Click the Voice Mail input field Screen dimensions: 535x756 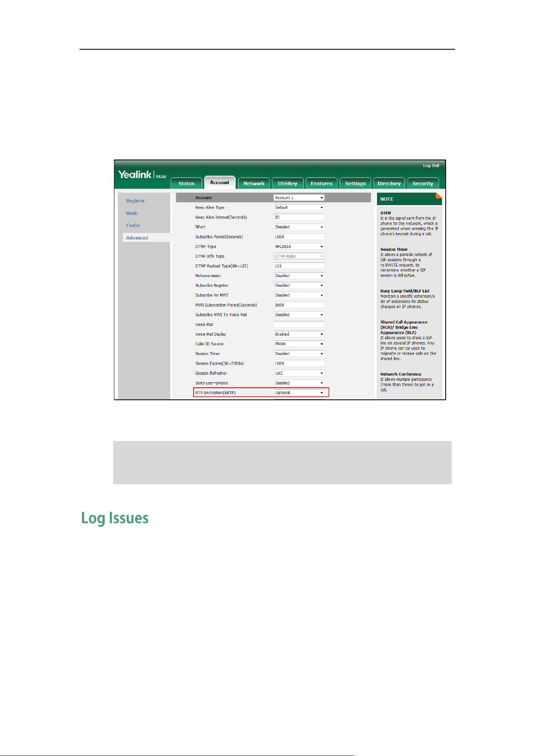(299, 324)
